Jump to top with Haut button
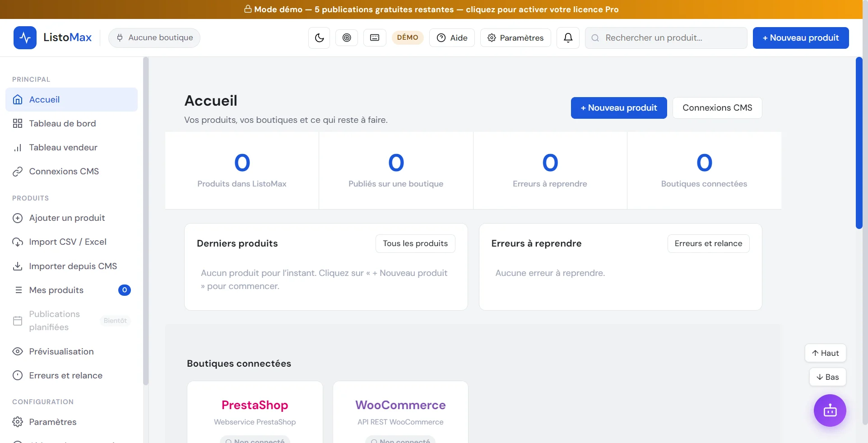Image resolution: width=868 pixels, height=443 pixels. (x=825, y=353)
